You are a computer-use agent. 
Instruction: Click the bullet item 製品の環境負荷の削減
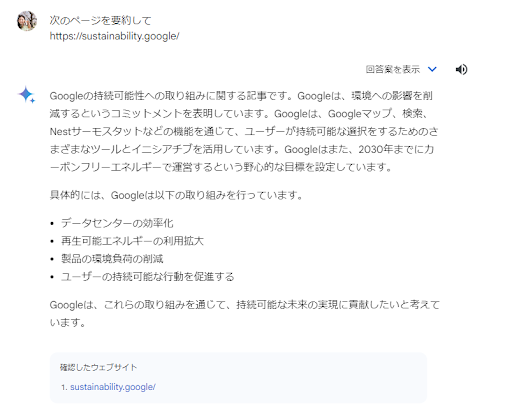(112, 259)
